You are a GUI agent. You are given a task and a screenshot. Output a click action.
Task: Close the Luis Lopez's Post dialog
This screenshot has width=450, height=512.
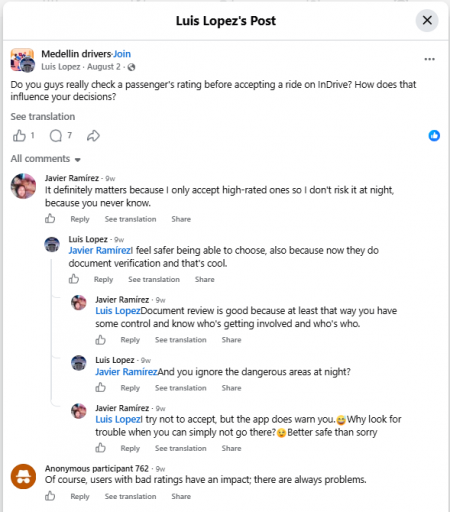click(427, 20)
